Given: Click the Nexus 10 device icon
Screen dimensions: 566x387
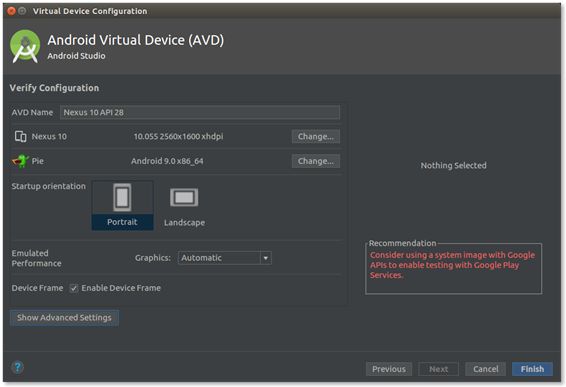Looking at the screenshot, I should [21, 136].
